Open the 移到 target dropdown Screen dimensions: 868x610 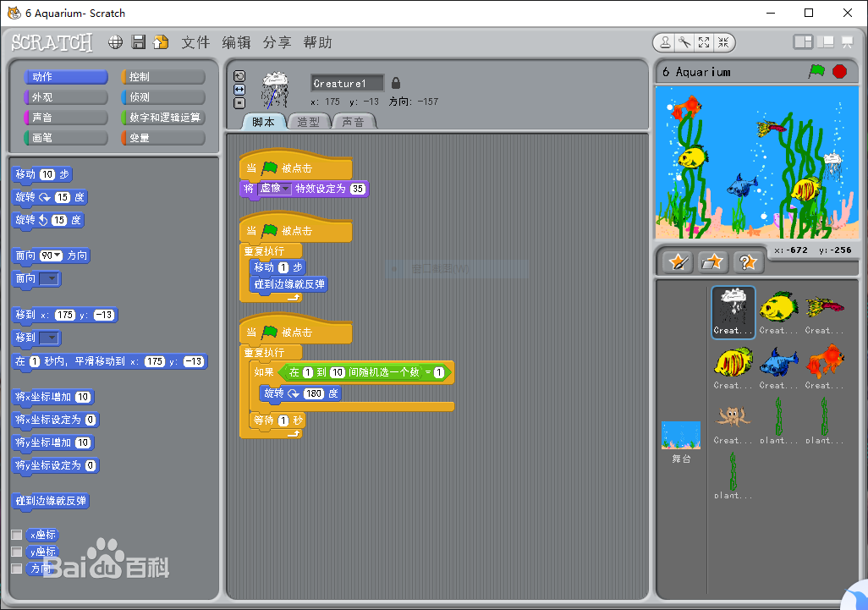[x=49, y=338]
